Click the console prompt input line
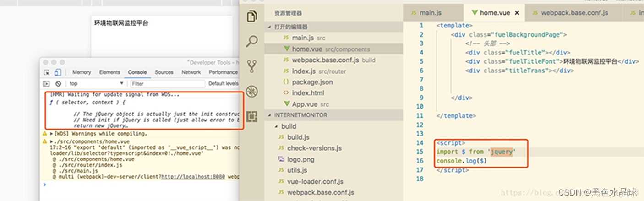This screenshot has width=644, height=201. tap(142, 185)
